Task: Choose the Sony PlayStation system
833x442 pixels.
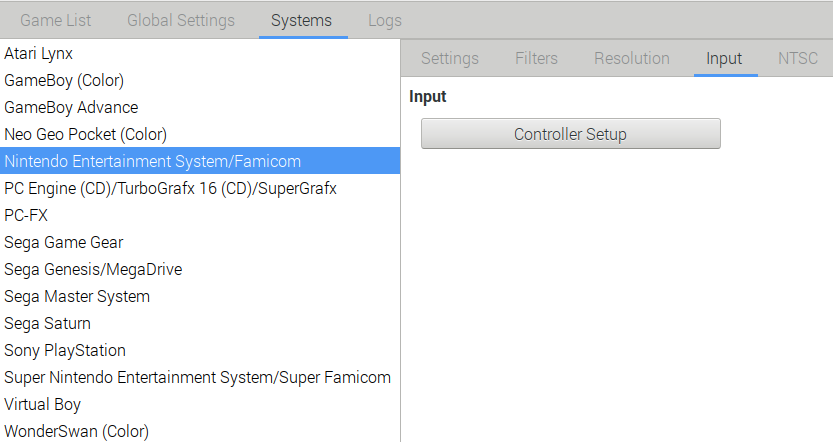Action: click(200, 350)
